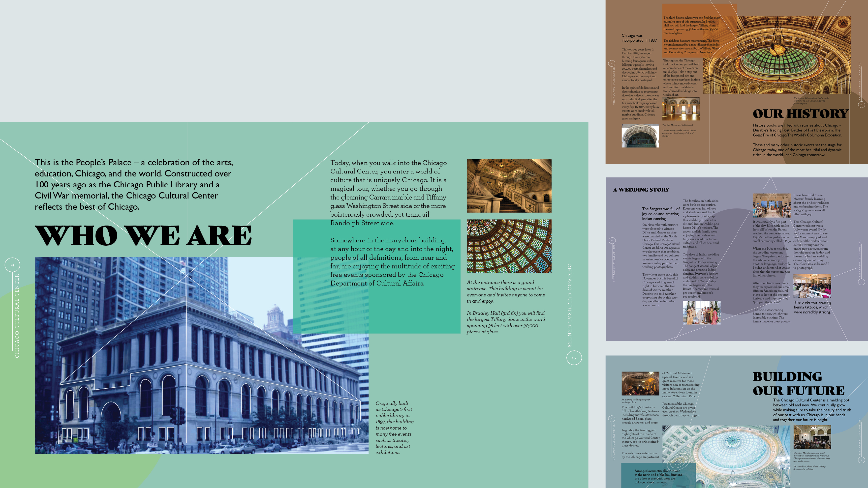Viewport: 868px width, 488px height.
Task: Click the large blue glass dome photo
Action: click(x=726, y=457)
